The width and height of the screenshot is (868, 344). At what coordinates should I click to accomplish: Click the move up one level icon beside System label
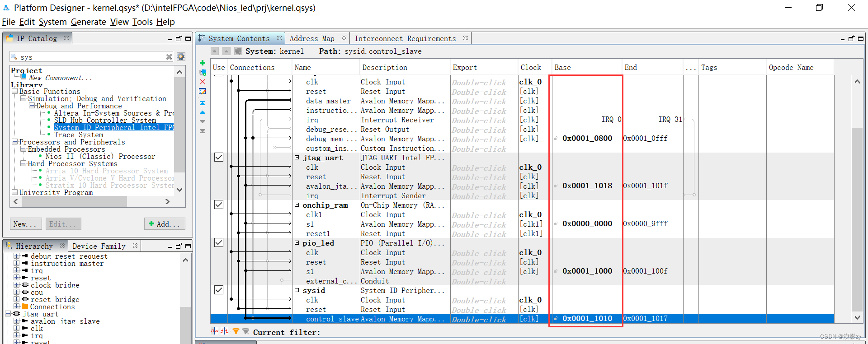point(226,51)
